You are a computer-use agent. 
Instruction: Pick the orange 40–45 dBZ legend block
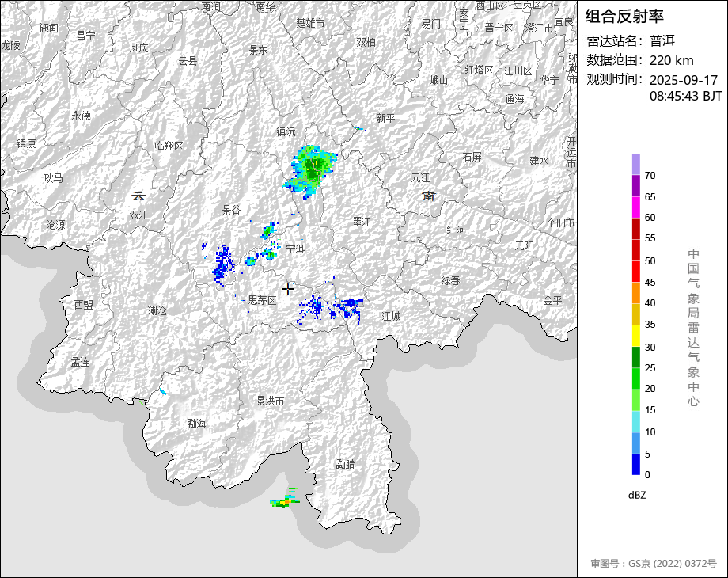pos(636,293)
